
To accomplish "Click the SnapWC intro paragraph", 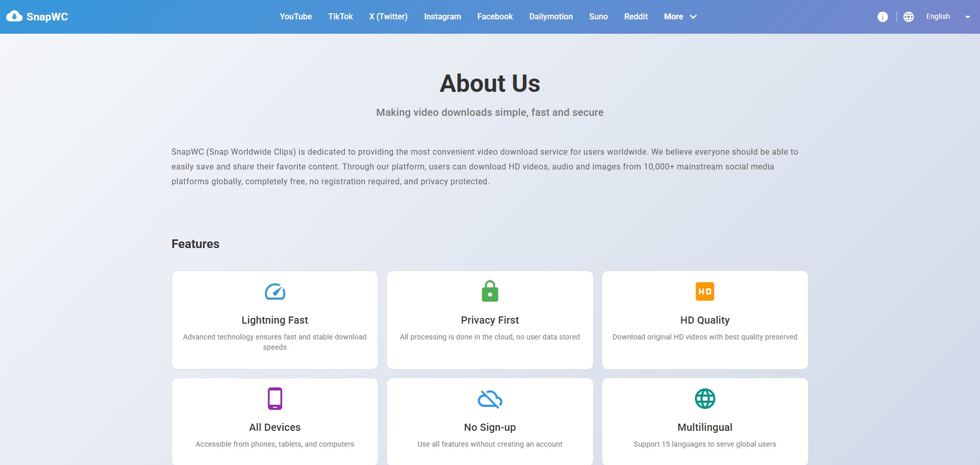I will [x=485, y=166].
